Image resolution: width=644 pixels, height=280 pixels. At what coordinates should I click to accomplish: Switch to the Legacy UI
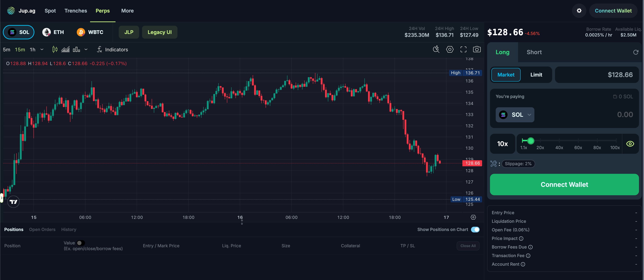(160, 32)
